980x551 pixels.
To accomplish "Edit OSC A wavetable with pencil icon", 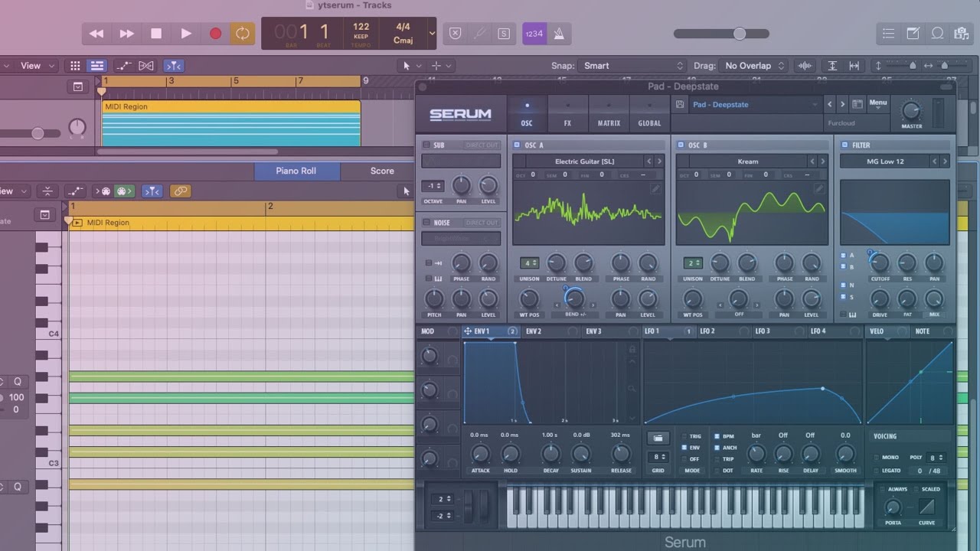I will tap(655, 189).
